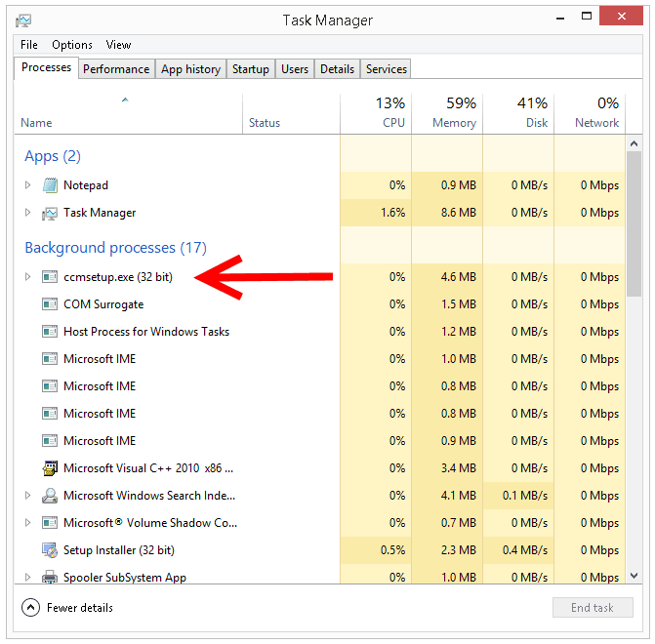
Task: Click the Spooler SubSystem App icon
Action: pyautogui.click(x=50, y=577)
